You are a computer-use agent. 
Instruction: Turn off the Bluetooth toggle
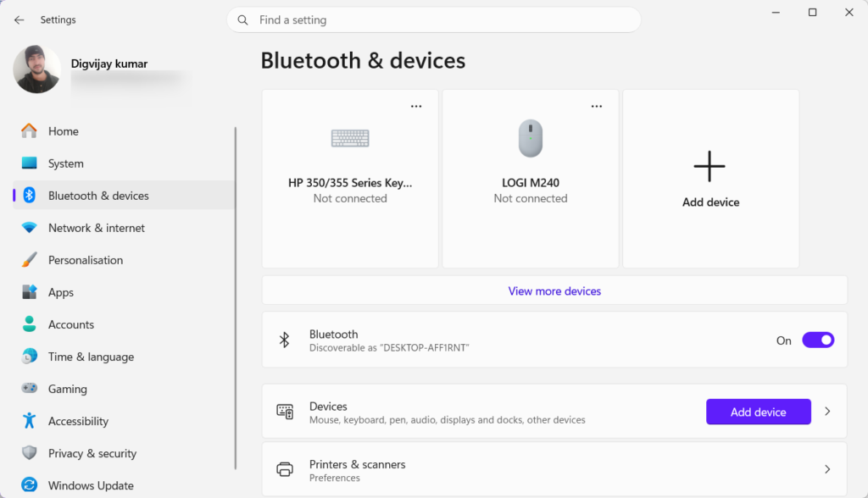817,340
